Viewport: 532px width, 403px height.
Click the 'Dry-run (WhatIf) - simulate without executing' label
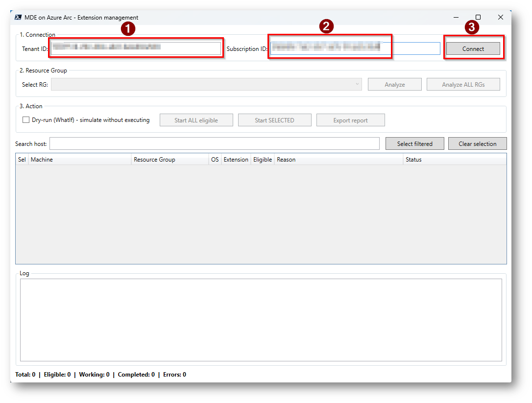pos(91,120)
